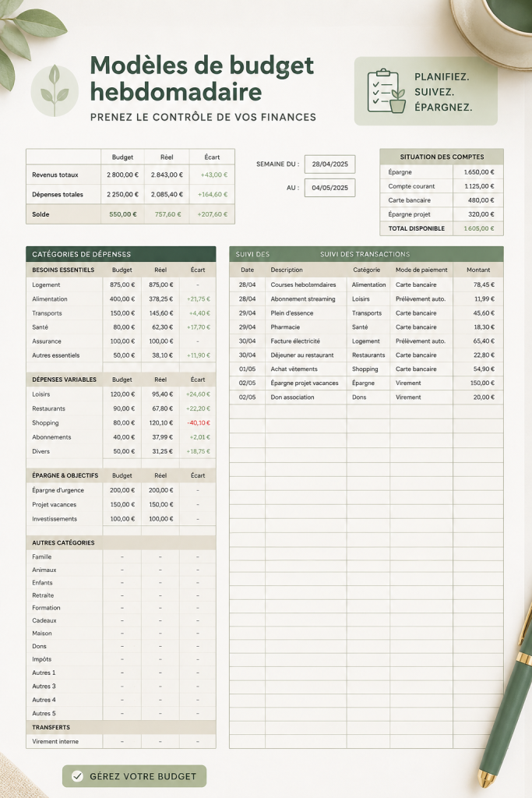Click the Situation des comptes header
Viewport: 532px width, 798px height.
(442, 157)
